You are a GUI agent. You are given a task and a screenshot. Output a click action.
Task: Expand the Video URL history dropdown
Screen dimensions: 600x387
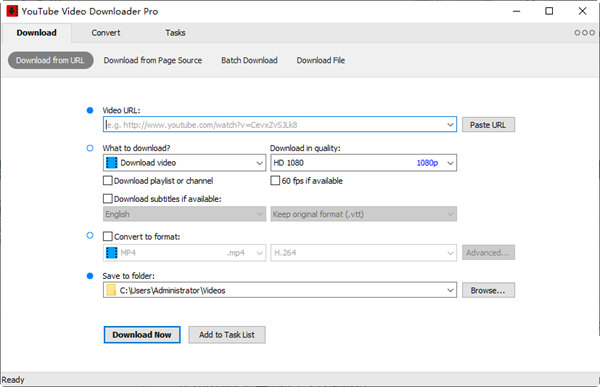(x=450, y=125)
